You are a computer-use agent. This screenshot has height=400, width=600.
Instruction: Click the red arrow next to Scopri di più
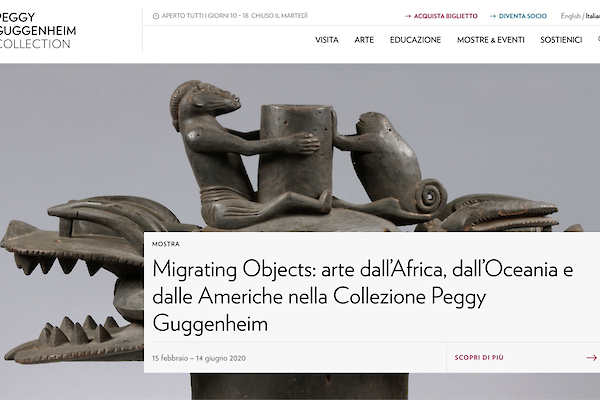pyautogui.click(x=592, y=358)
